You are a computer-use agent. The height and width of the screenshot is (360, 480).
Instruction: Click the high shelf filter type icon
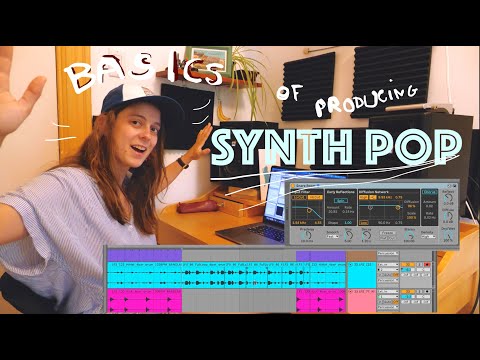click(x=373, y=197)
